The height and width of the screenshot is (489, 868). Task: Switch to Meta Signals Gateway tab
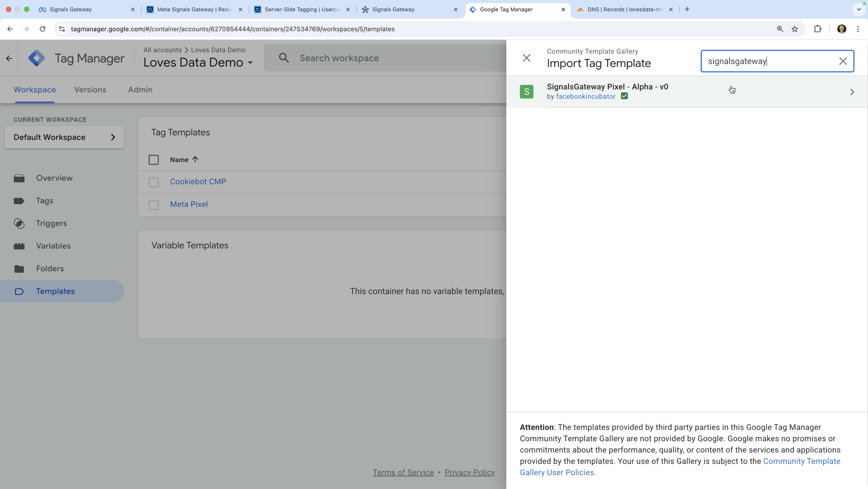pyautogui.click(x=195, y=9)
